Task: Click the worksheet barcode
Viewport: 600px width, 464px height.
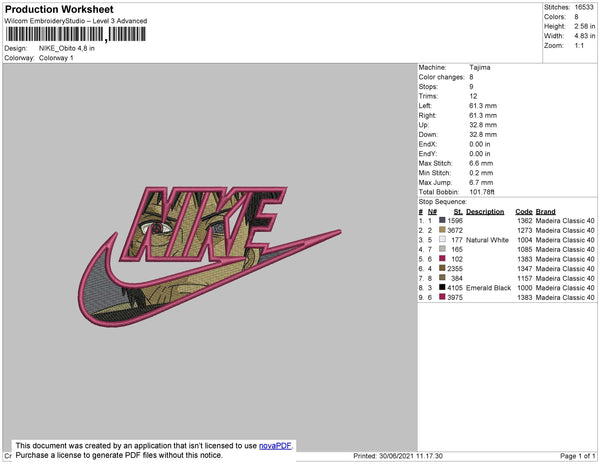Action: tap(76, 34)
